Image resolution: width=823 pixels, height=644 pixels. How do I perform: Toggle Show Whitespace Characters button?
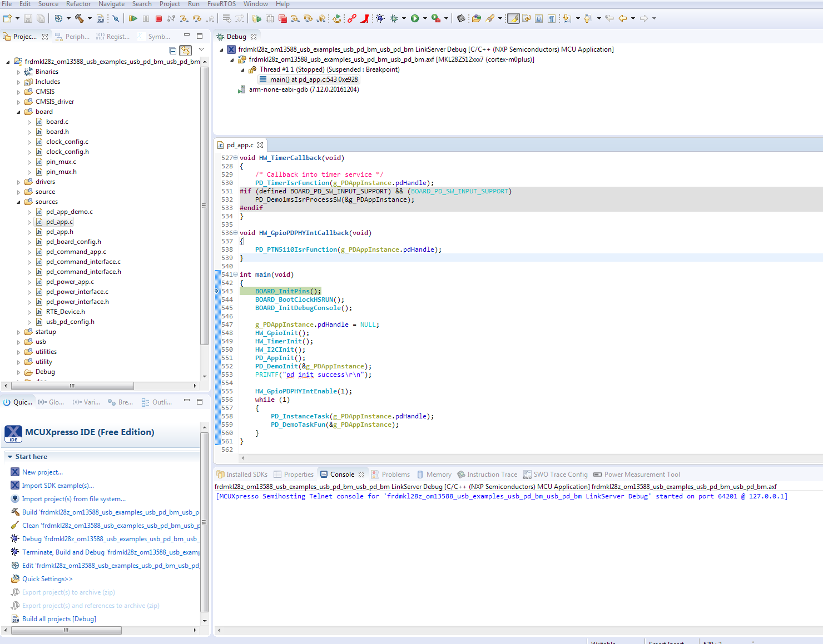point(551,18)
